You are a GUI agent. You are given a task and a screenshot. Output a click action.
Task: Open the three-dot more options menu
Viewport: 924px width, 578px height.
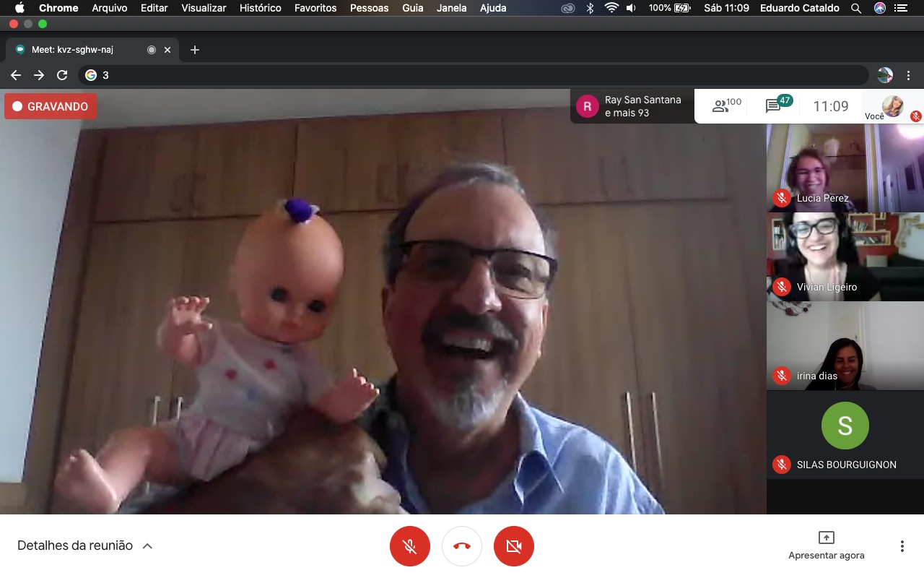tap(902, 546)
